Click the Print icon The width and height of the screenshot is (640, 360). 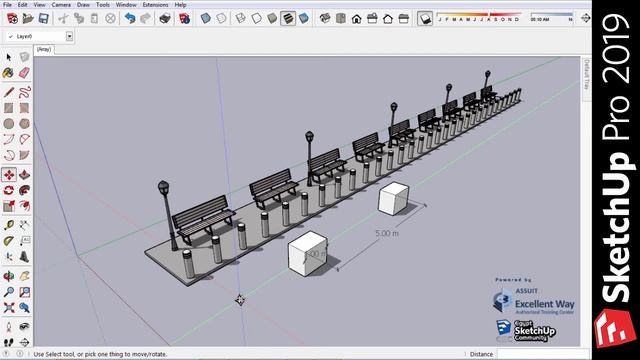165,18
